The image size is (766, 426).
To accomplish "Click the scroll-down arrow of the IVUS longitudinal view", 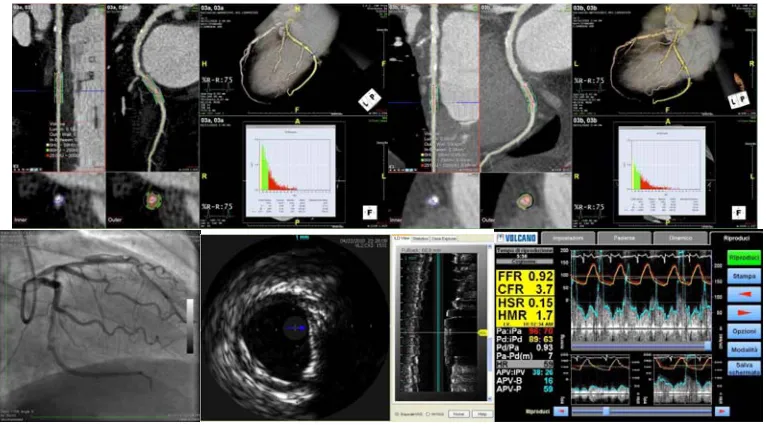I will click(489, 398).
